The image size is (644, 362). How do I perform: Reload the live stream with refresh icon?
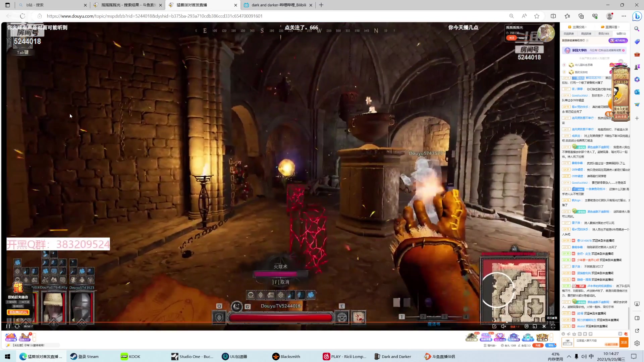click(17, 326)
